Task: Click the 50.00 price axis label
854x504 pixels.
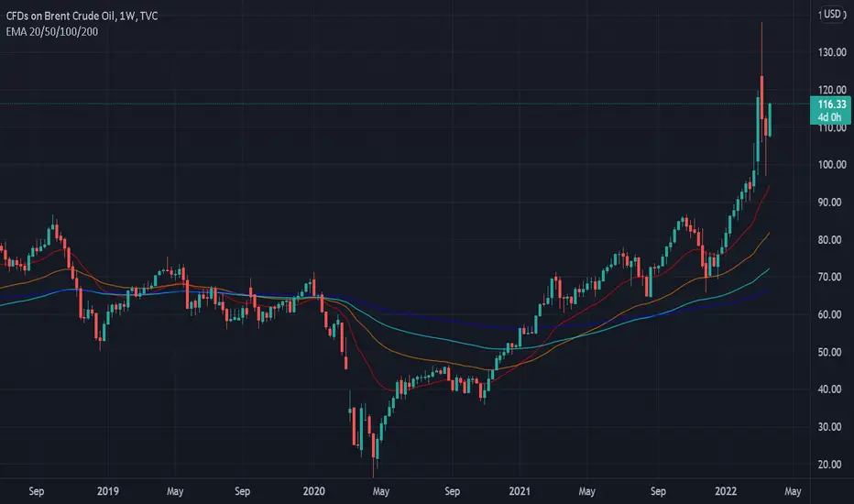Action: click(829, 352)
